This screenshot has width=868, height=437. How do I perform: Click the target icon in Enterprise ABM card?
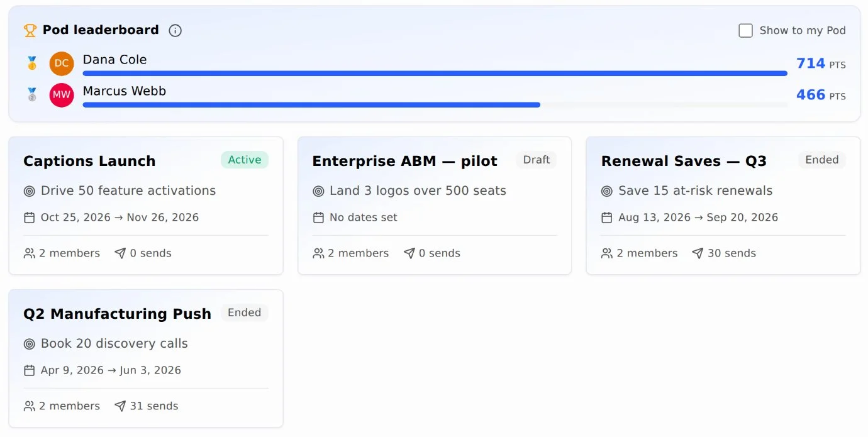318,191
